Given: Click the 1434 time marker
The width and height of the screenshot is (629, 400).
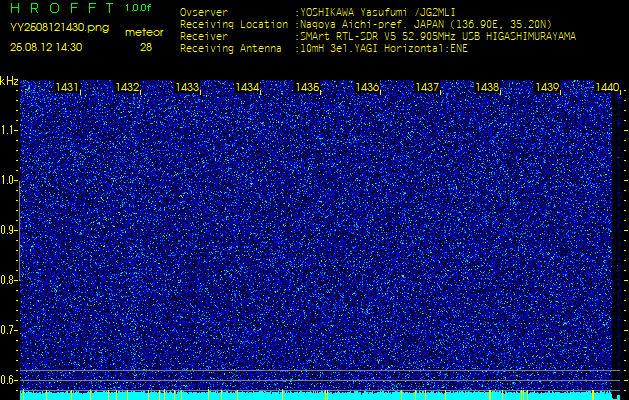Looking at the screenshot, I should click(247, 87).
